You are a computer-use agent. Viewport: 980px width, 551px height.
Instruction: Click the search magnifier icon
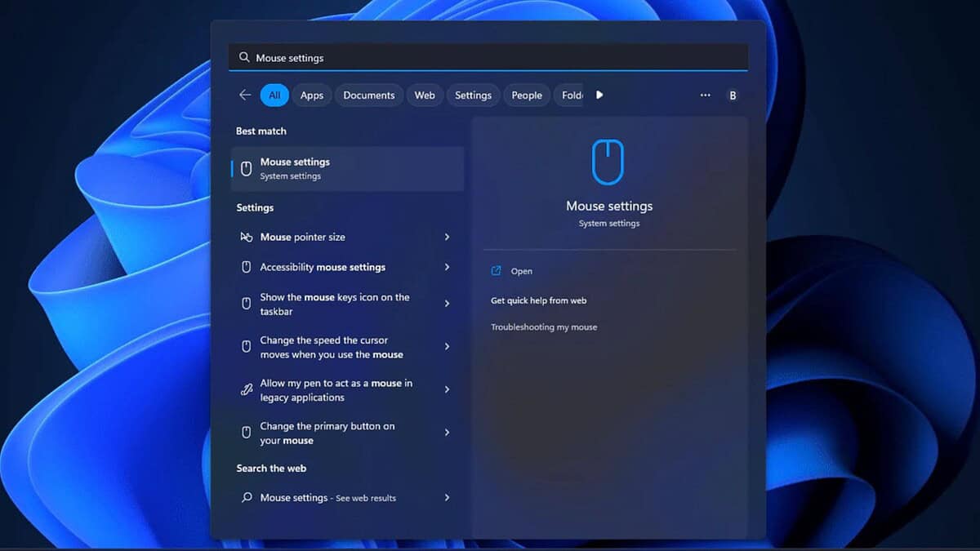(244, 57)
